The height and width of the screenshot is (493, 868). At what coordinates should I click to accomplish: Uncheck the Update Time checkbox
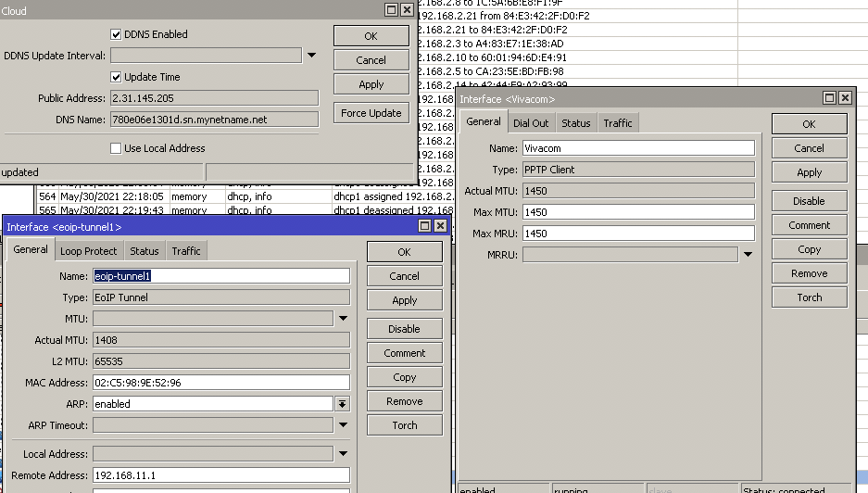(116, 77)
